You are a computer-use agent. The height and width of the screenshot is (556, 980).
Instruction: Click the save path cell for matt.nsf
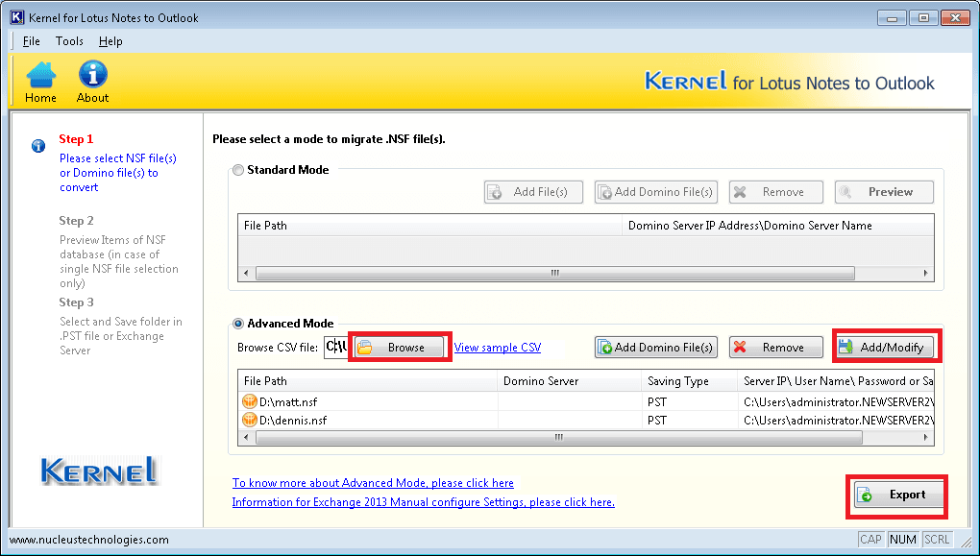pos(836,401)
